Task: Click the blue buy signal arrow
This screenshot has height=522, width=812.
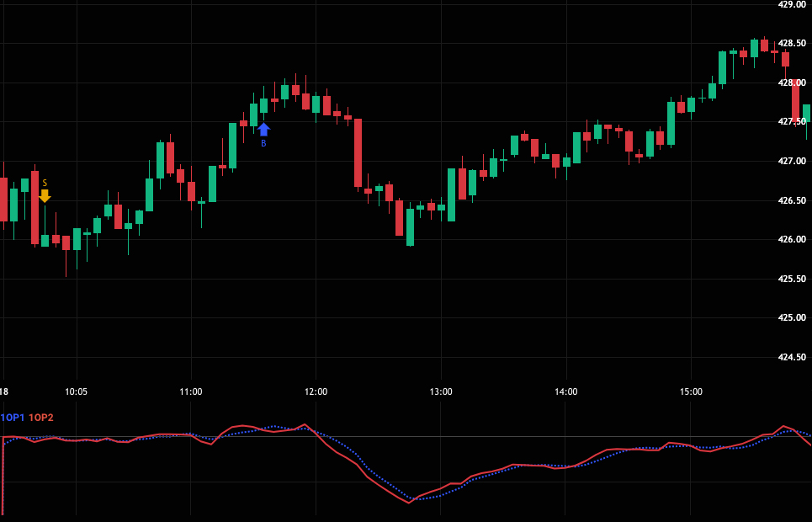Action: point(263,129)
